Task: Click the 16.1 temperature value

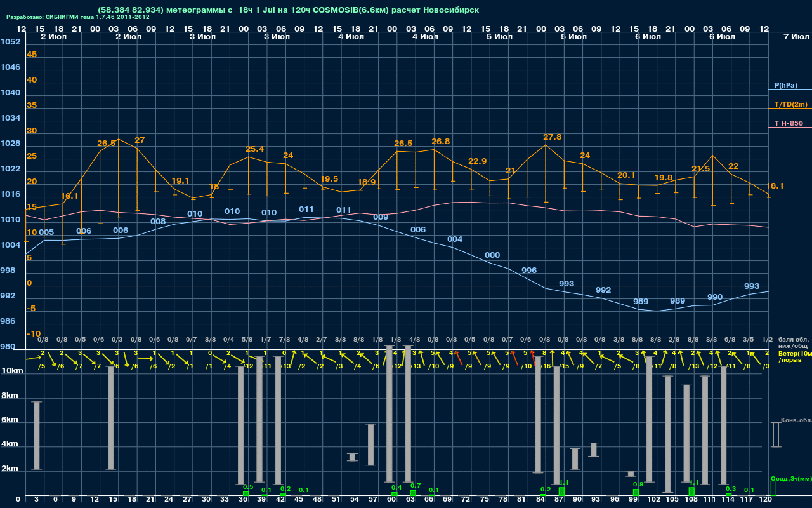Action: [69, 196]
